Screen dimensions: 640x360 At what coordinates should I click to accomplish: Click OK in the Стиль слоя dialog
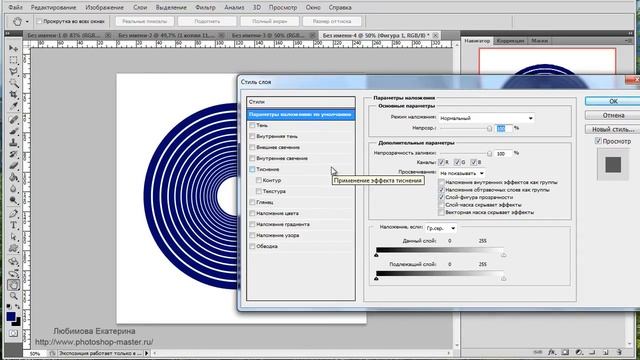tap(613, 101)
